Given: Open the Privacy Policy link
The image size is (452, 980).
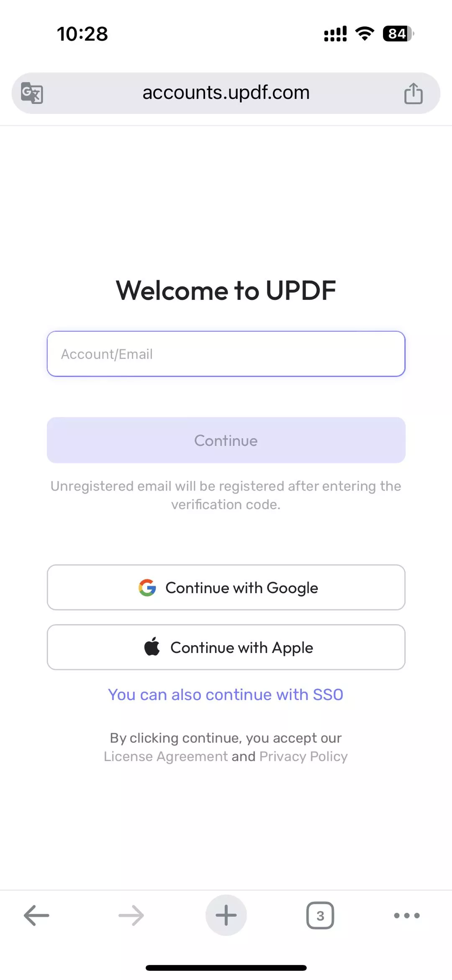Looking at the screenshot, I should point(303,756).
